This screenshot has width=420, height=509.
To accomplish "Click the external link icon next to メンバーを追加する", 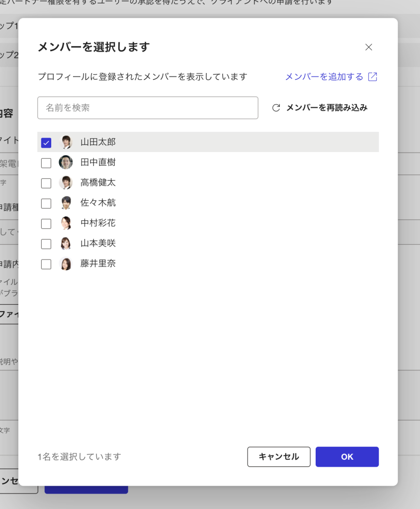I will (x=372, y=77).
